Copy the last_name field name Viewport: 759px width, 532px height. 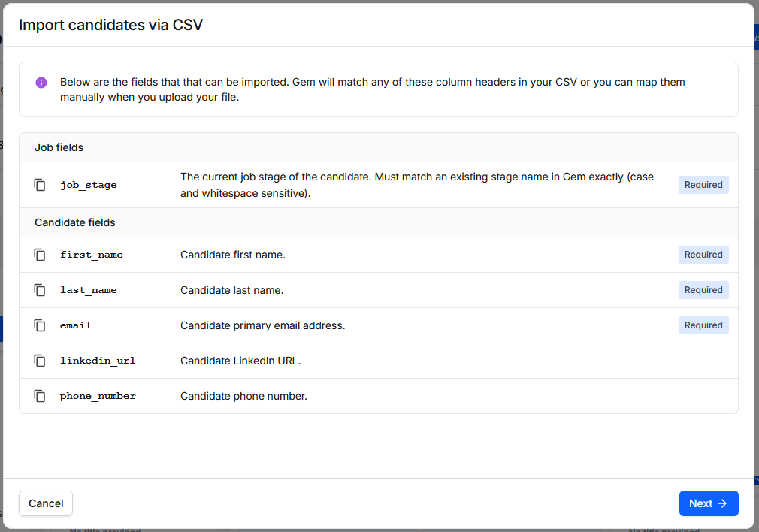(40, 290)
